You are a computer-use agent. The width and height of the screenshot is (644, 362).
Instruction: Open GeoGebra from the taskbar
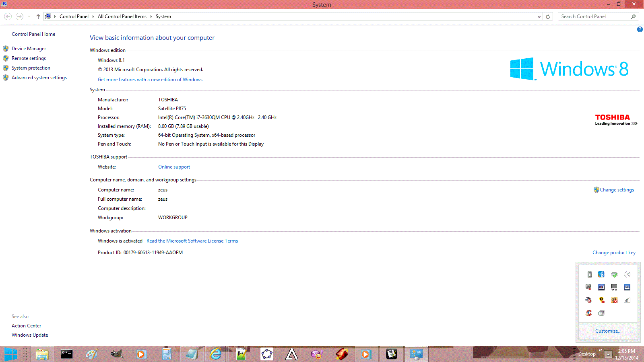pos(267,354)
